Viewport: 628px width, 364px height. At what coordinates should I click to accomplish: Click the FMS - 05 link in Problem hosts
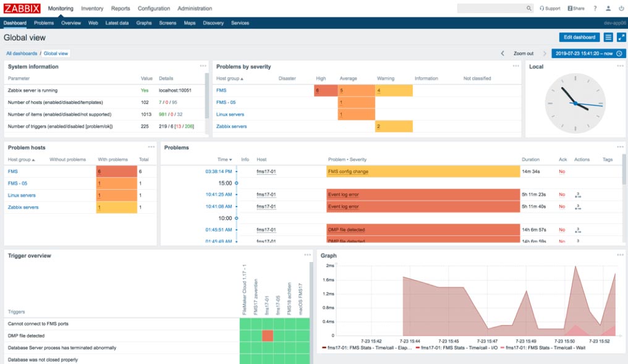click(18, 184)
